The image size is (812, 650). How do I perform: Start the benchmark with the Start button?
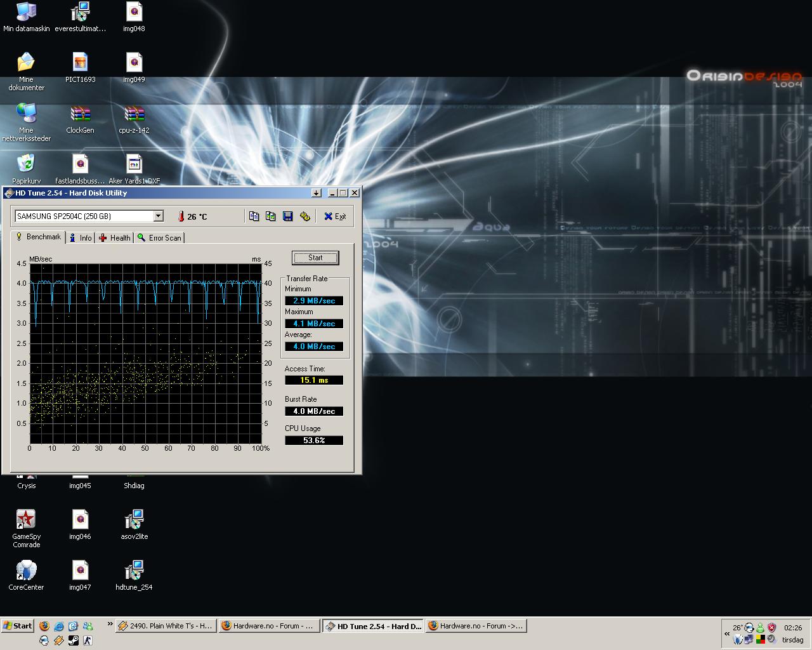tap(315, 258)
